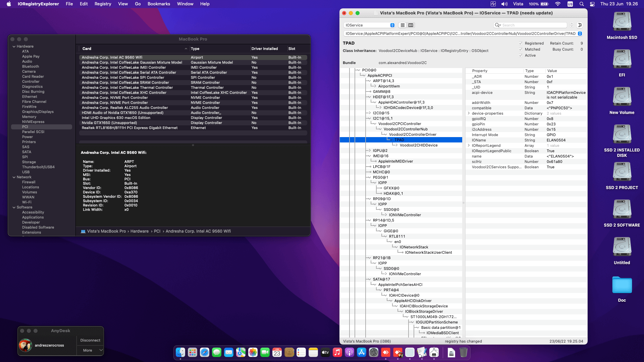Image resolution: width=644 pixels, height=362 pixels.
Task: Open the Go menu
Action: tap(138, 4)
